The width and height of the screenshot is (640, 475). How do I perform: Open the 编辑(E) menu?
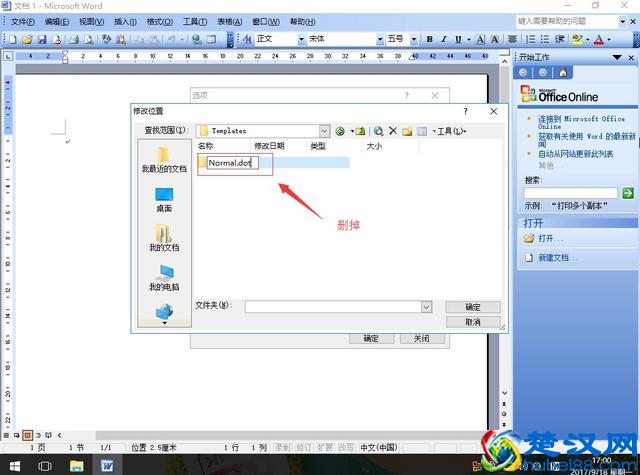pos(57,22)
